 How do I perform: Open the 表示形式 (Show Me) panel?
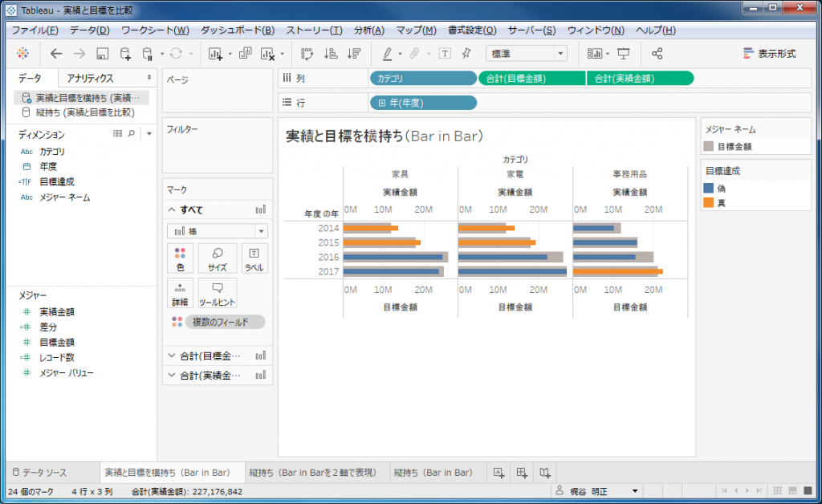point(769,54)
